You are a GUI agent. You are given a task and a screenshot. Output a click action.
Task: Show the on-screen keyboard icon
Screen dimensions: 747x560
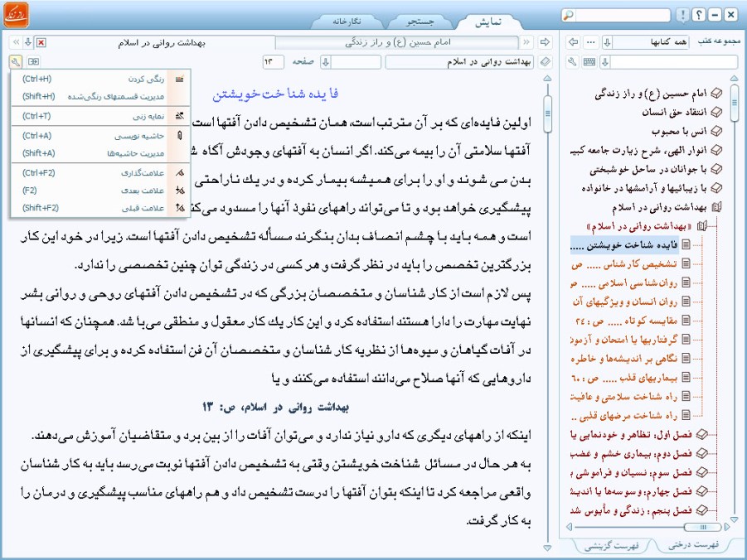[589, 62]
